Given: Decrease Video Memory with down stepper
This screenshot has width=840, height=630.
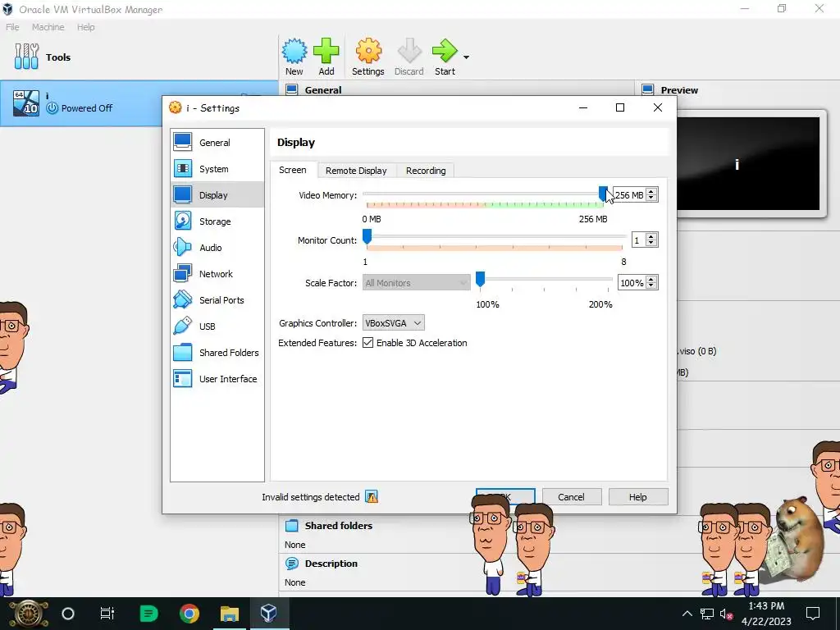Looking at the screenshot, I should tap(651, 199).
